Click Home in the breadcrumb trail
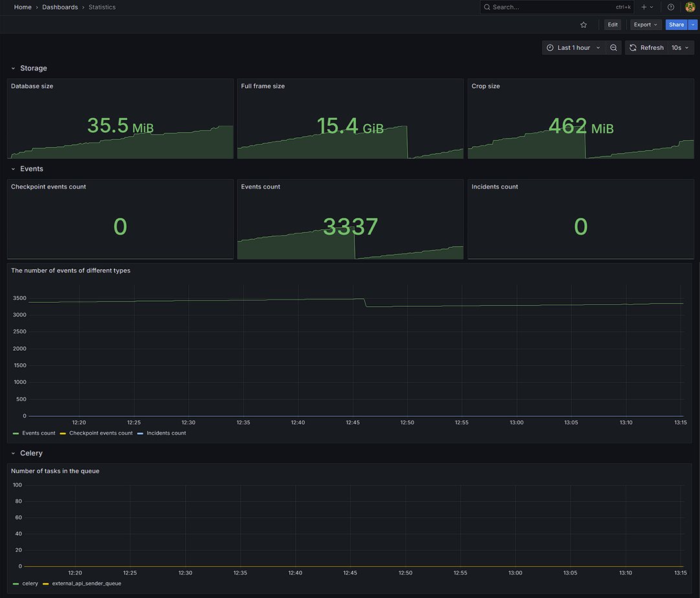The height and width of the screenshot is (598, 700). [23, 7]
